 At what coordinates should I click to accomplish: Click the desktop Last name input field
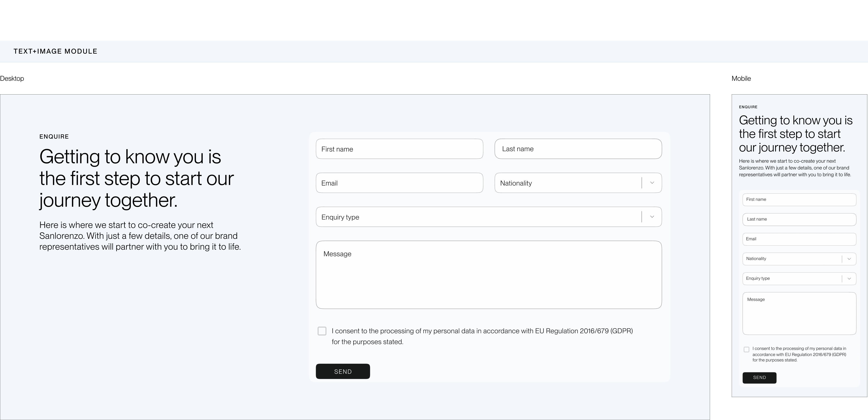tap(578, 149)
